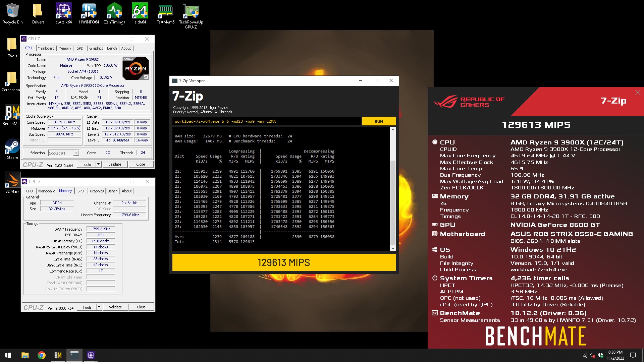Open the notification center icon
This screenshot has height=362, width=644.
tap(633, 355)
